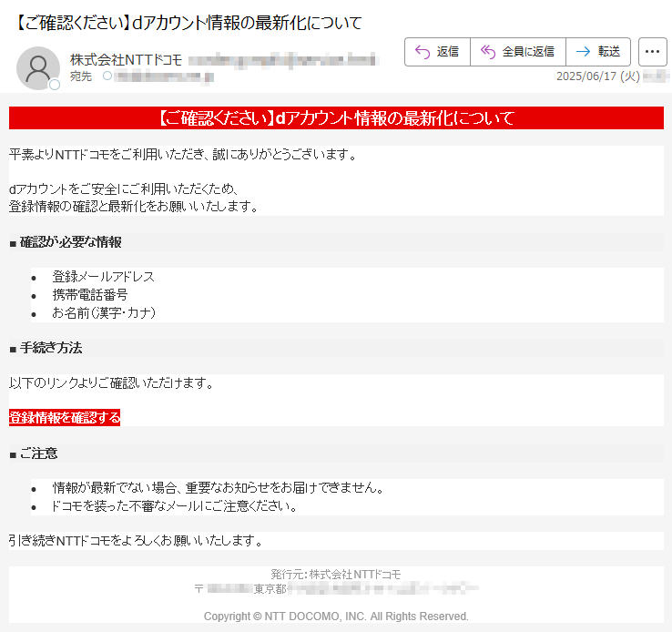672x632 pixels.
Task: Click the Copyright NTT DOCOMO footer text
Action: (336, 617)
